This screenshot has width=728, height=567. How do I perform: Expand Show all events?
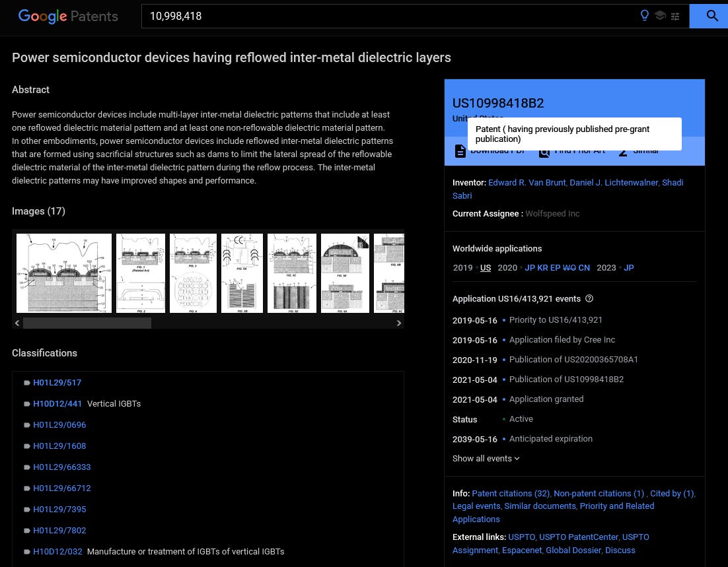coord(486,459)
